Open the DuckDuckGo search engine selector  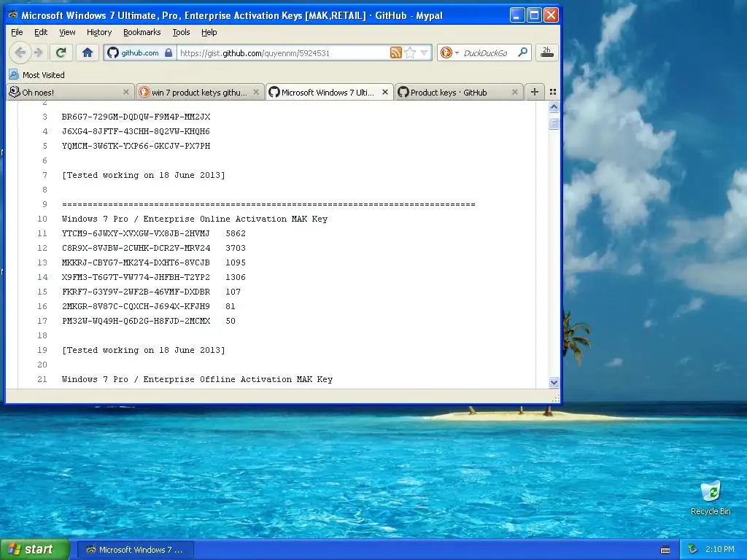(x=449, y=52)
